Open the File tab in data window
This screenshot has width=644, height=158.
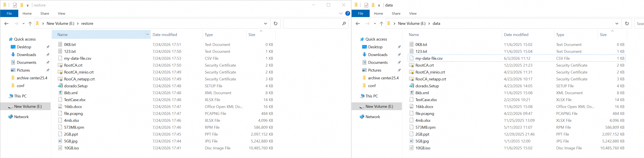pos(360,14)
